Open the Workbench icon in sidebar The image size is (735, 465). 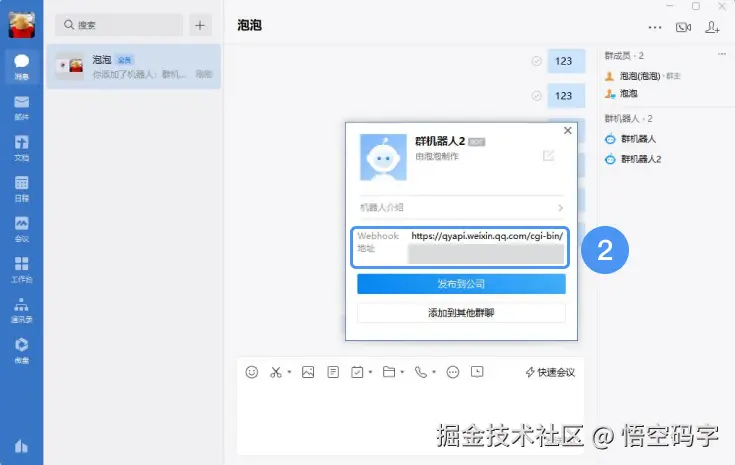[22, 270]
